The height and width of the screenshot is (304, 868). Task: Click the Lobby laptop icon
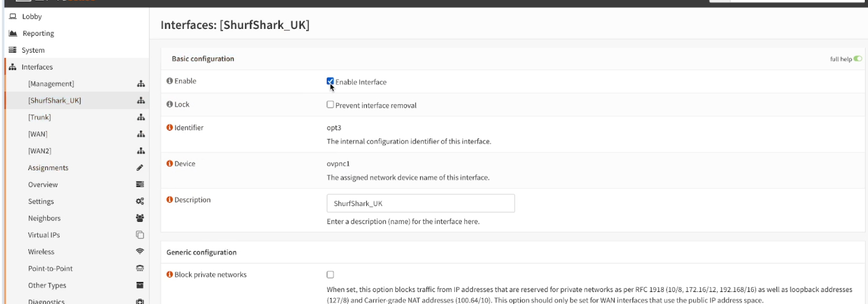click(13, 17)
